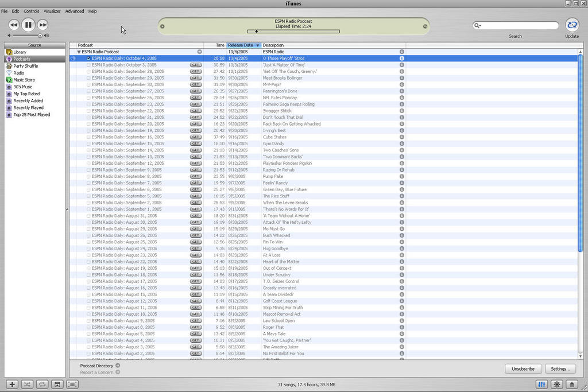Viewport: 588px width, 392px height.
Task: Sort by the Description column header
Action: coord(334,45)
